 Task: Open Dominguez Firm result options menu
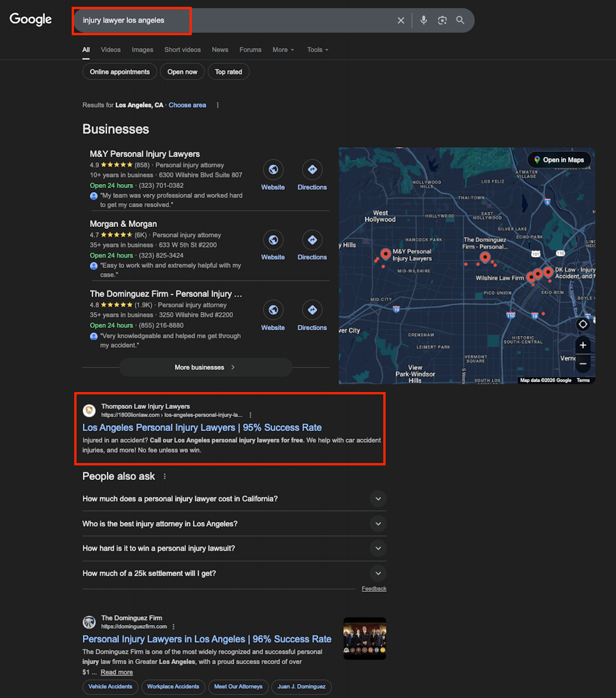pyautogui.click(x=174, y=627)
